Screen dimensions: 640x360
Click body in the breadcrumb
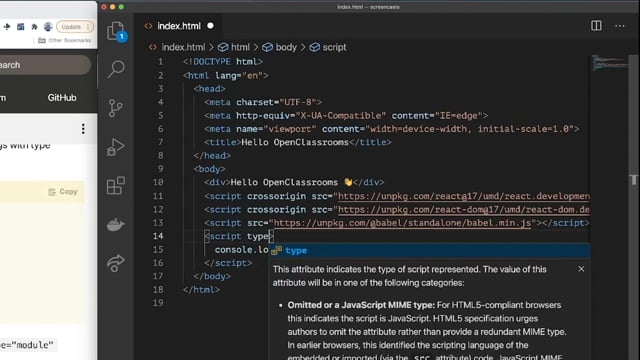[286, 47]
